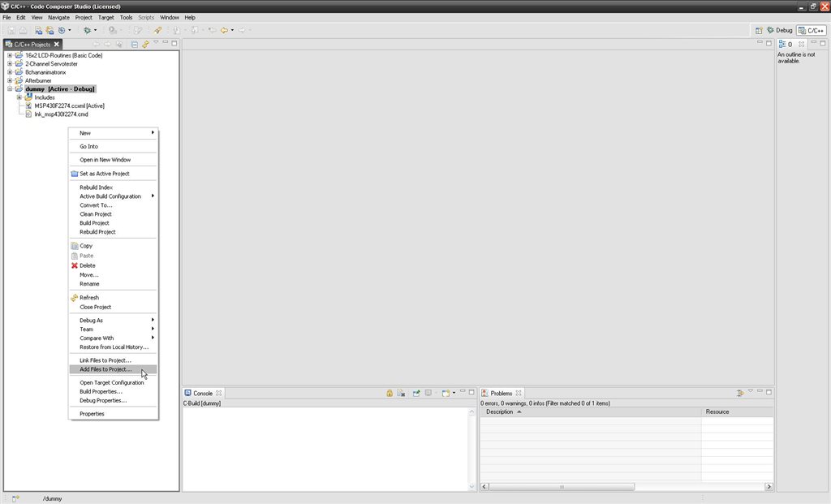The height and width of the screenshot is (504, 831).
Task: Expand the 8chananimatronx project node
Action: (x=10, y=72)
